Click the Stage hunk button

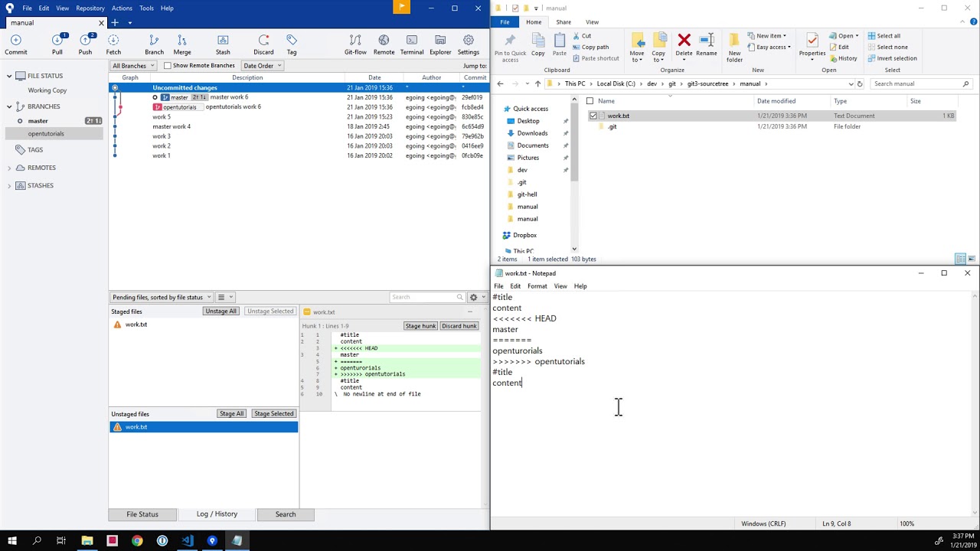(420, 326)
